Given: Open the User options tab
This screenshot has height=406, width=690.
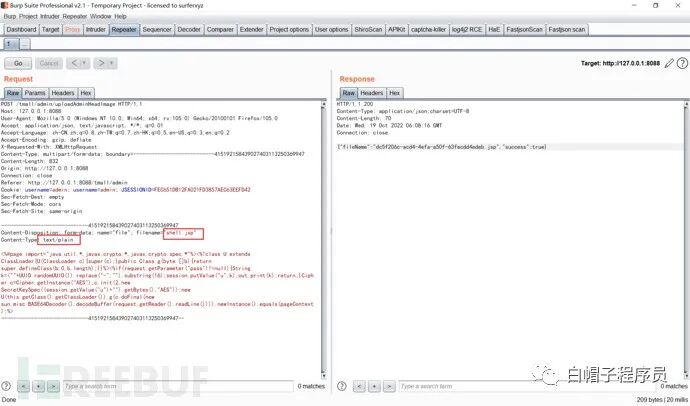Looking at the screenshot, I should pos(331,29).
